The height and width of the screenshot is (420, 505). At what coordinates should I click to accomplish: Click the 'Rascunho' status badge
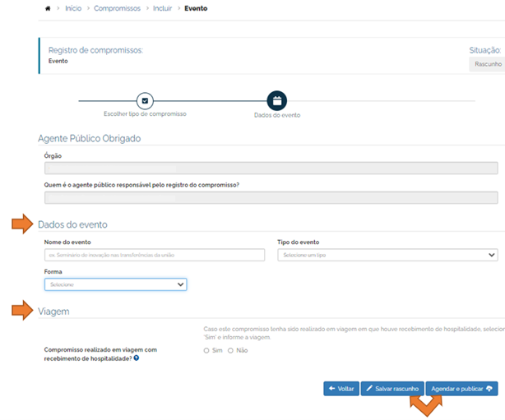(488, 64)
